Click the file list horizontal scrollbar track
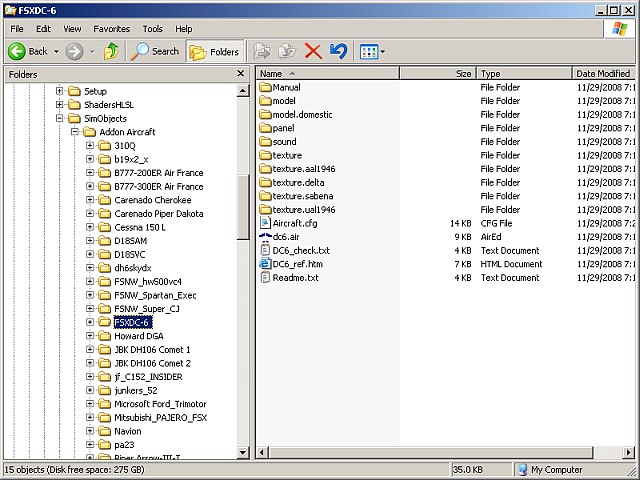This screenshot has width=640, height=480. pos(607,452)
